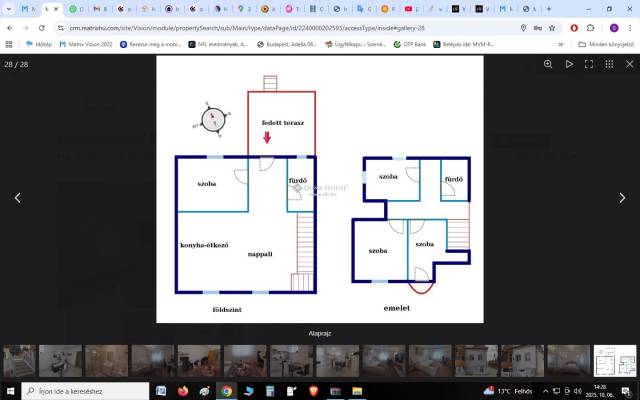
Task: Open the first photo thumbnail in strip
Action: (19, 361)
